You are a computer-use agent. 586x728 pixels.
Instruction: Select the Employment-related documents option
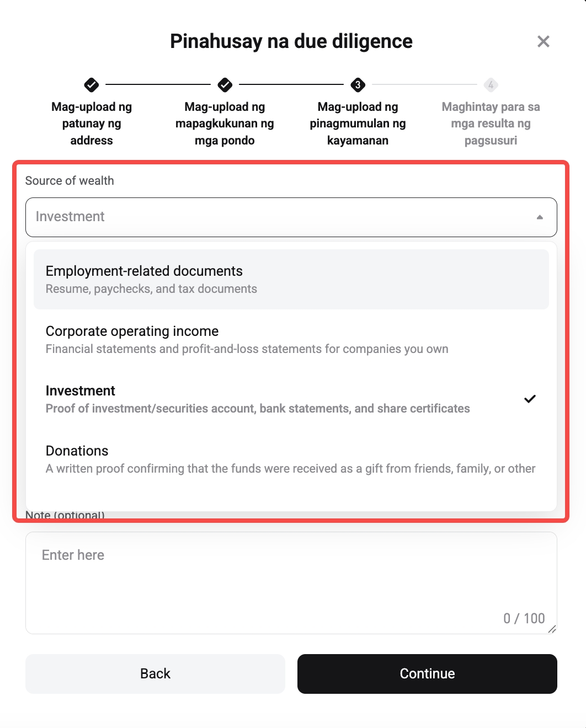(291, 279)
